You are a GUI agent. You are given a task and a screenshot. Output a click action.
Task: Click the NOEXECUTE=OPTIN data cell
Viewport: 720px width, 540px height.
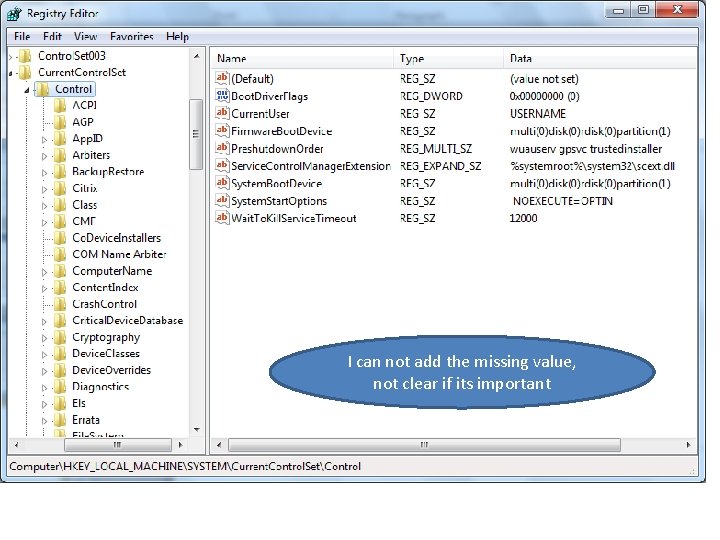tap(562, 201)
